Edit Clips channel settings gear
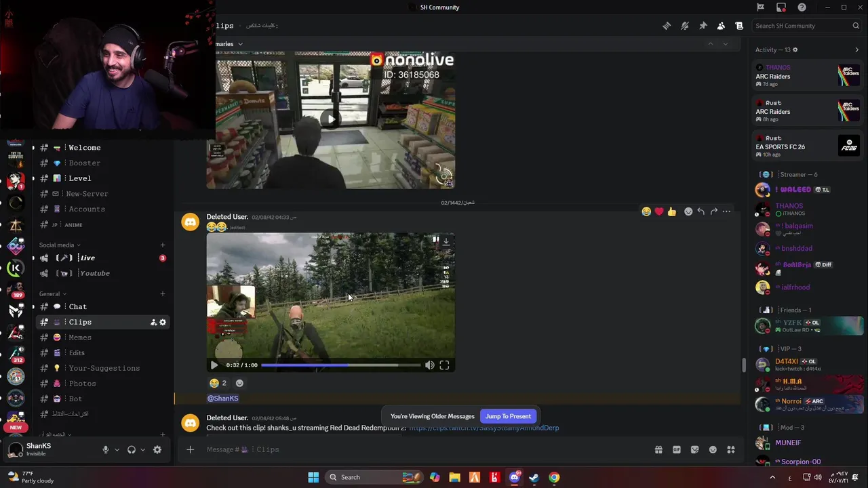868x488 pixels. (x=163, y=322)
